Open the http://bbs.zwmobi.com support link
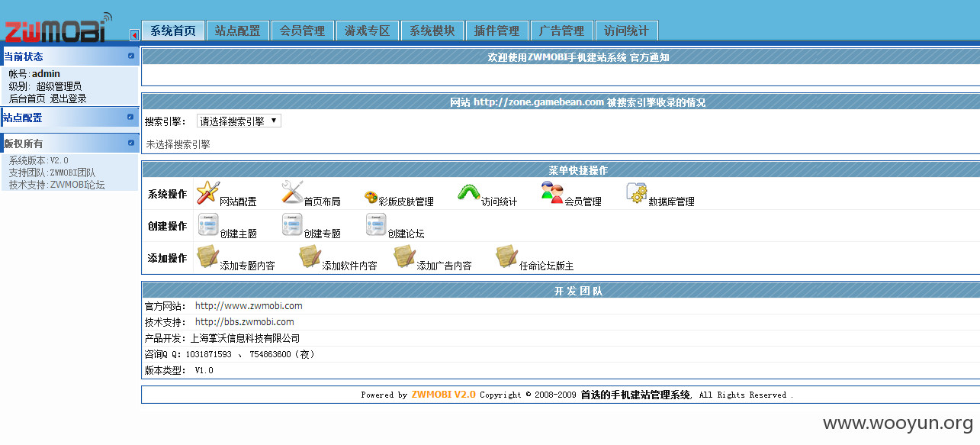Screen dimensions: 980x445 [x=245, y=321]
